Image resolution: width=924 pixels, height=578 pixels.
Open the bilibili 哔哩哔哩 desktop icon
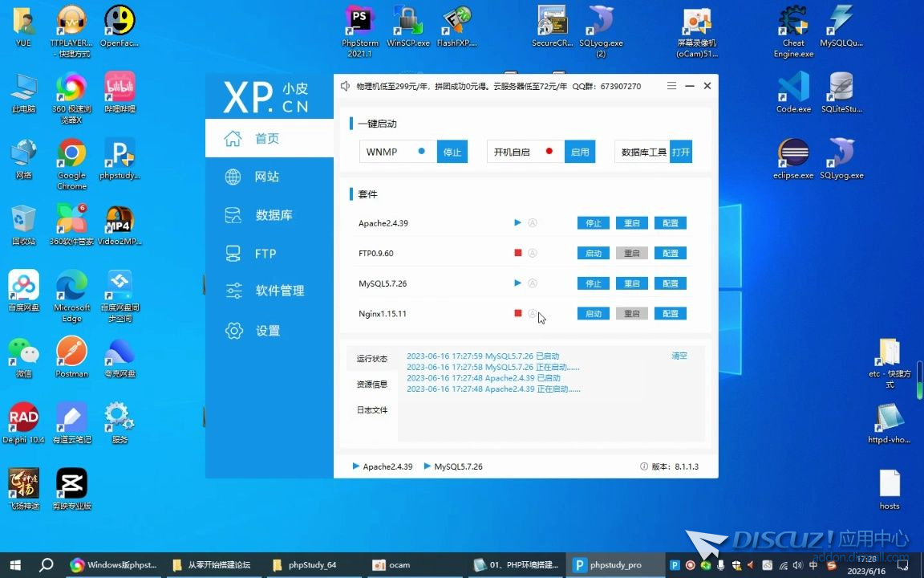tap(120, 92)
